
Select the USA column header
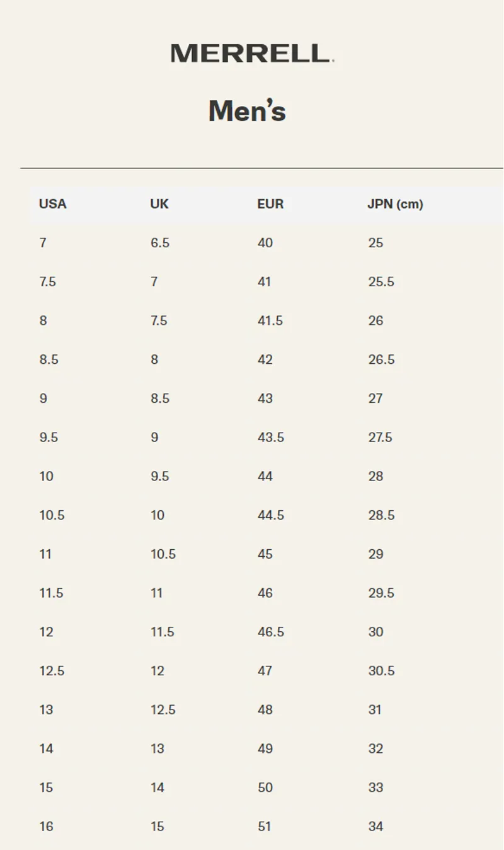52,204
